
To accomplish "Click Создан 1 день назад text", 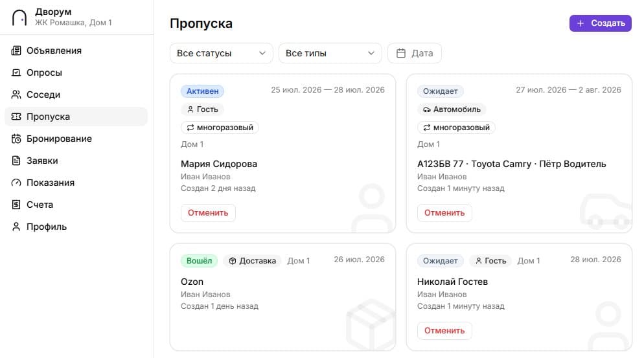I will coord(220,306).
